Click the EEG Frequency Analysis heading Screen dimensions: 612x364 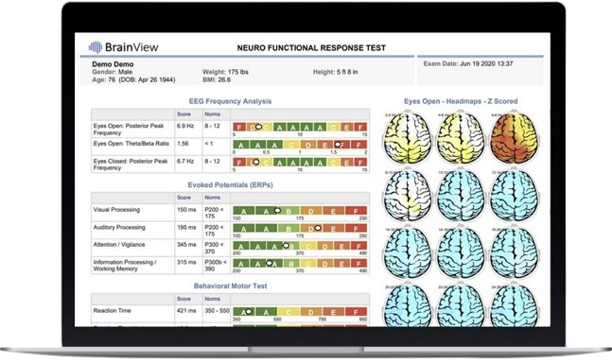[x=230, y=101]
